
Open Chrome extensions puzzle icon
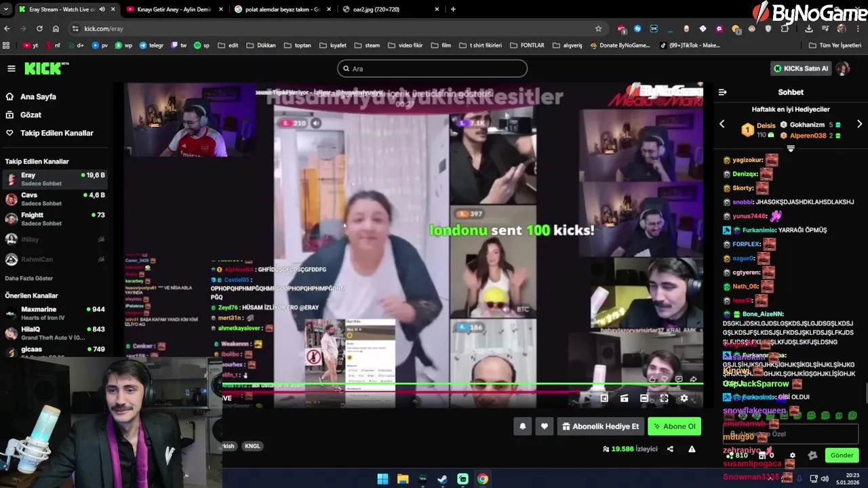[785, 28]
